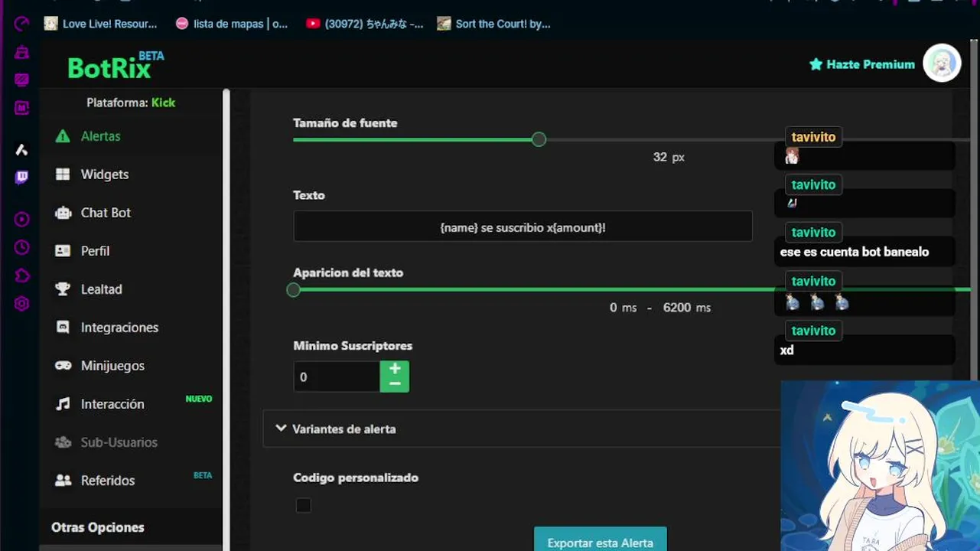
Task: Open the Lealtad section
Action: click(x=102, y=289)
